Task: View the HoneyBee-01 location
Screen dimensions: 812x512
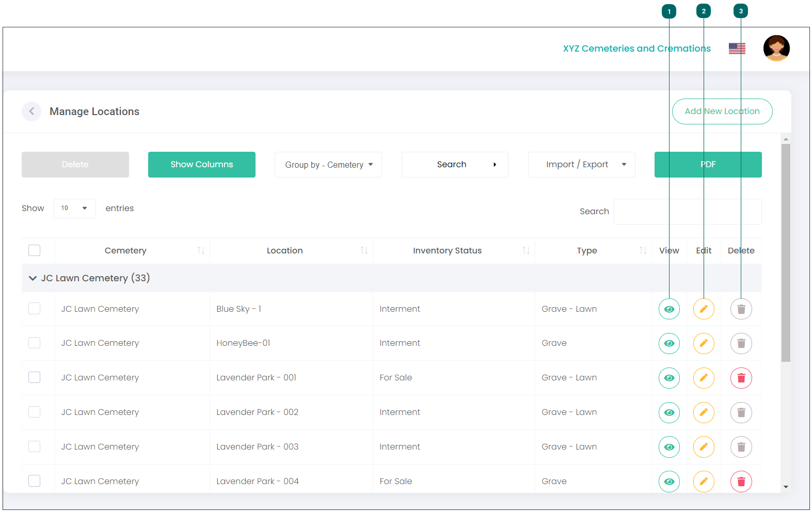Action: point(669,343)
